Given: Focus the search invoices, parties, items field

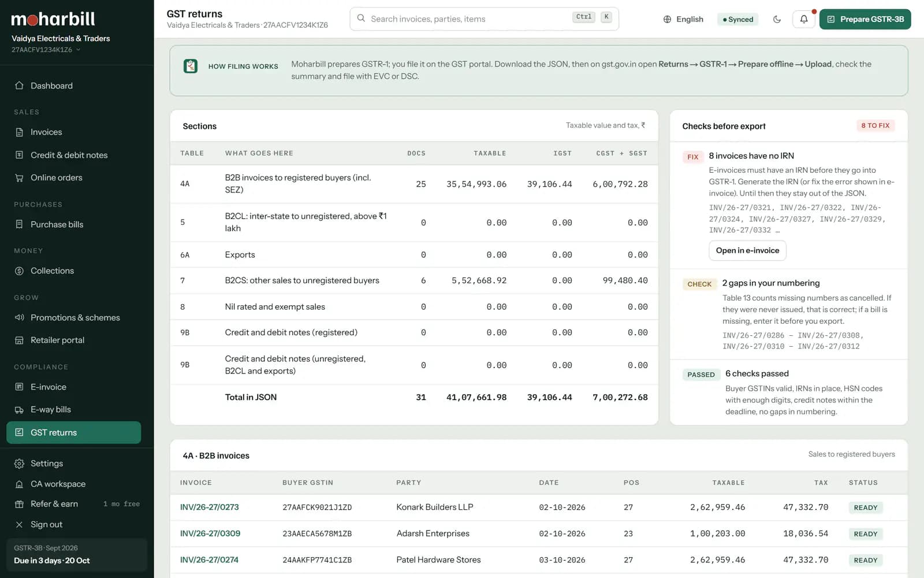Looking at the screenshot, I should pos(484,19).
